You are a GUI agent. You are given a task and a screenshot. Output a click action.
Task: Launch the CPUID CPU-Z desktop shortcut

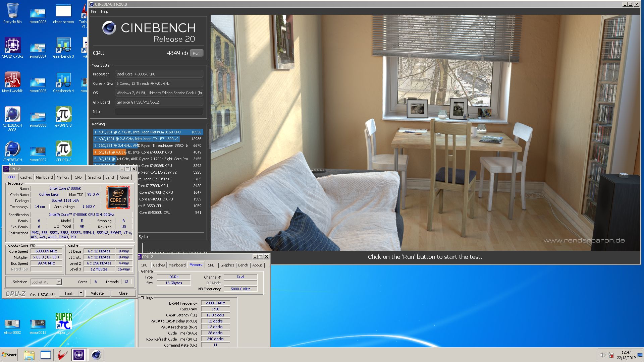(x=12, y=48)
